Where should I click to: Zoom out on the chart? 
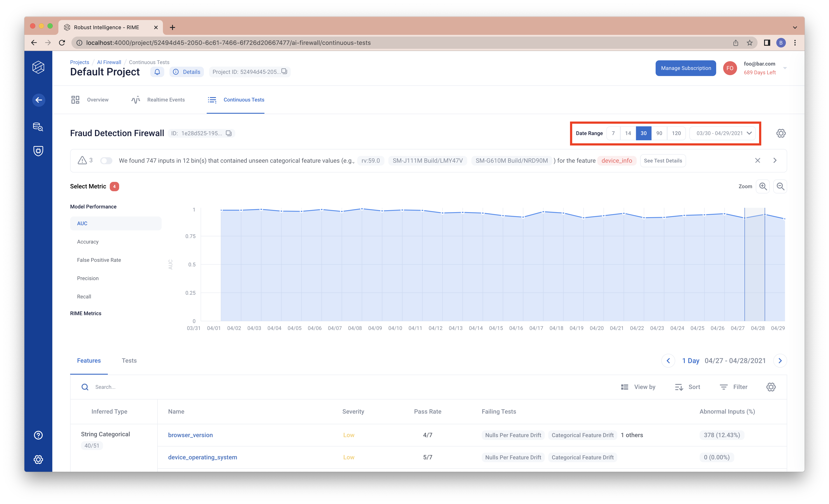click(x=780, y=186)
